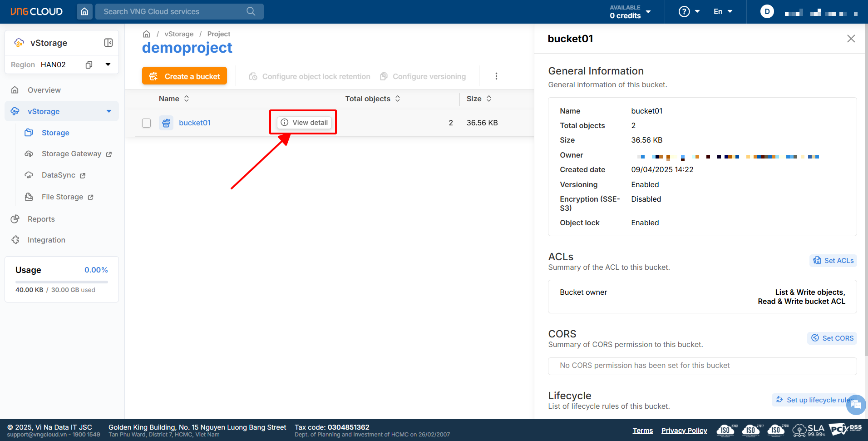Open the live chat bubble icon

[856, 404]
